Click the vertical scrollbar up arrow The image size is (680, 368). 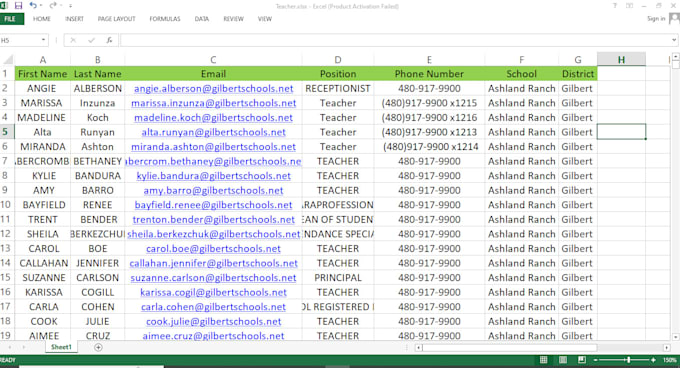(676, 57)
